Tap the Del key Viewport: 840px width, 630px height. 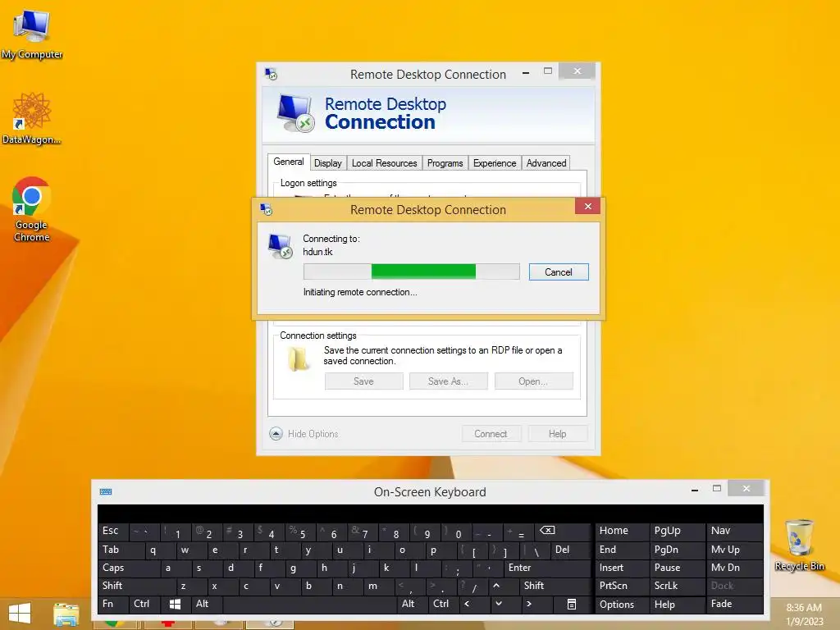[570, 550]
